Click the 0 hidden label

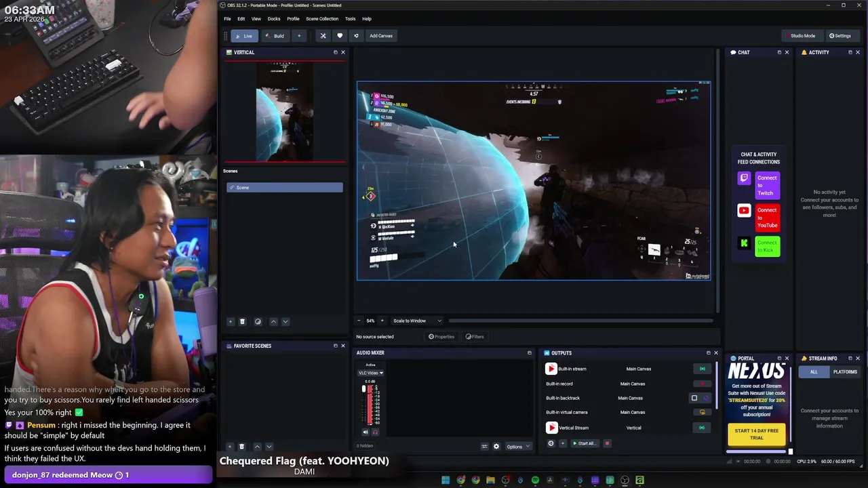point(365,446)
